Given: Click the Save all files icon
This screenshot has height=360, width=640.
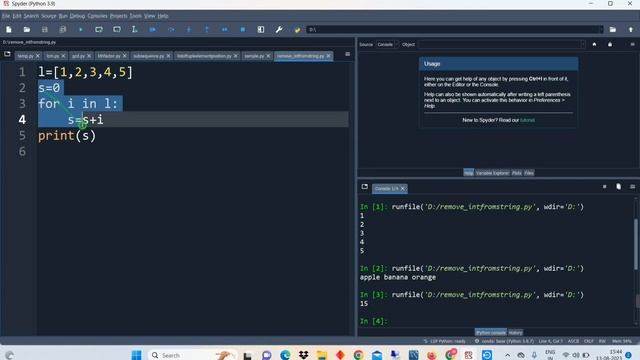Looking at the screenshot, I should tap(62, 29).
